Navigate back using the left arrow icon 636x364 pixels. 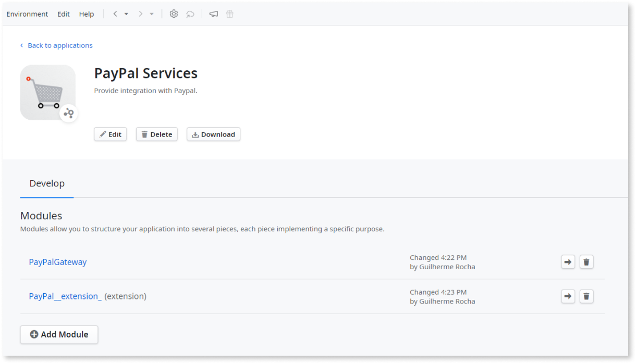[115, 14]
